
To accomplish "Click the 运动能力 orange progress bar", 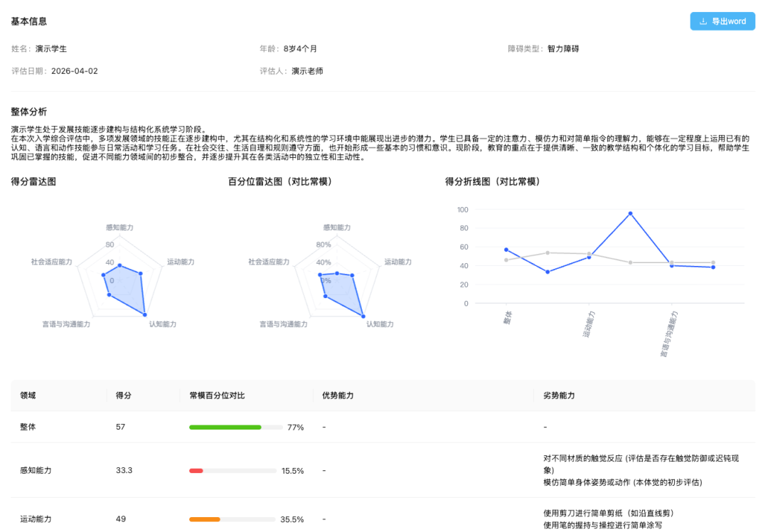I will 232,519.
